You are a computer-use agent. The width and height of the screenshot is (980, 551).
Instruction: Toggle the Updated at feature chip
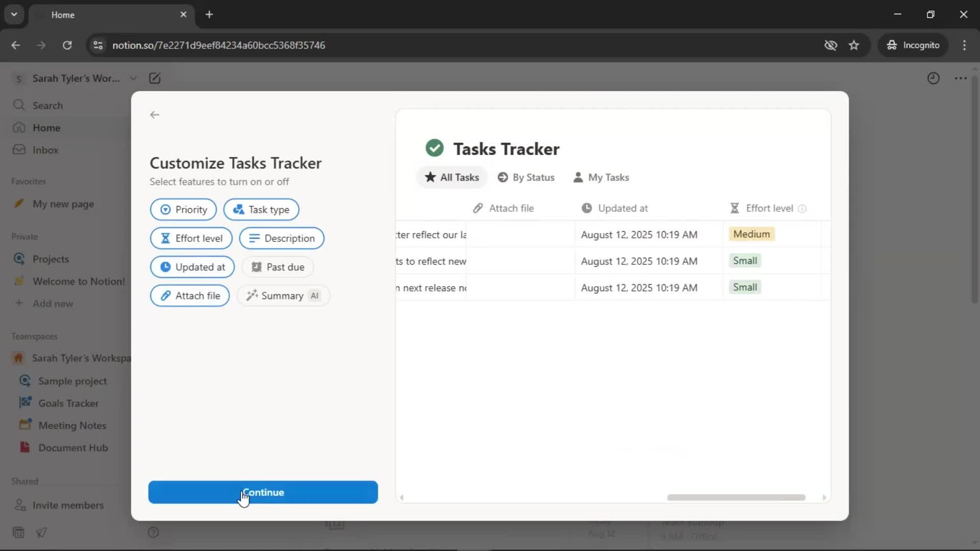tap(192, 267)
